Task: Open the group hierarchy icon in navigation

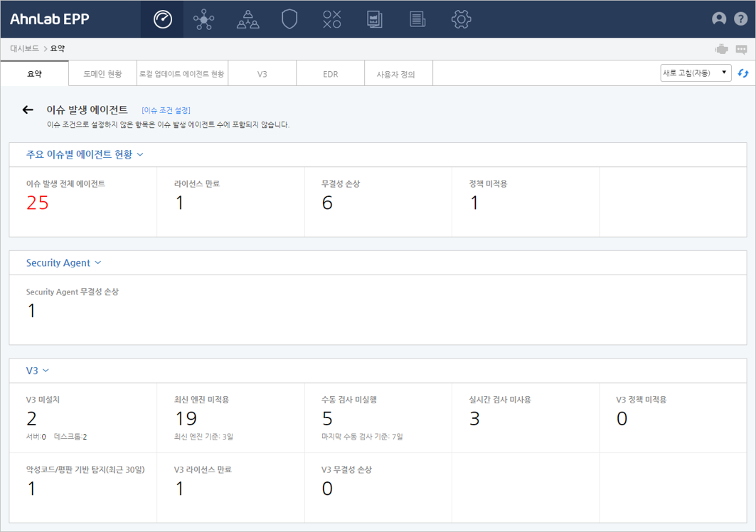Action: pyautogui.click(x=247, y=19)
